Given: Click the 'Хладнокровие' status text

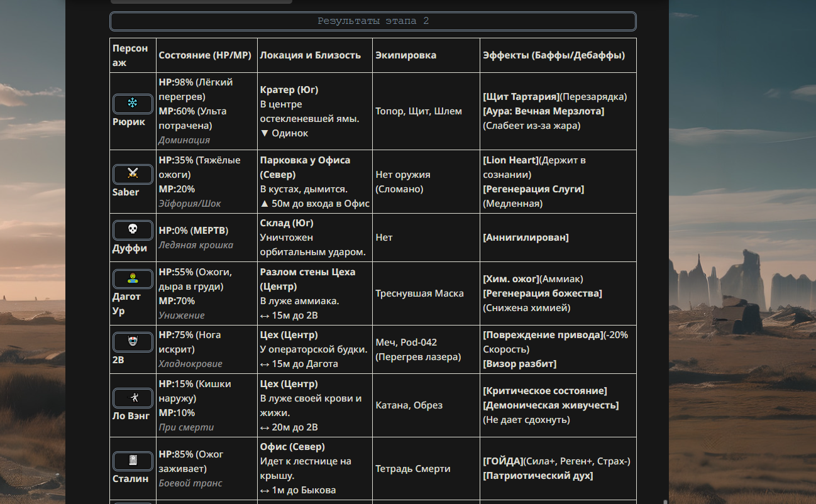Looking at the screenshot, I should (x=190, y=364).
